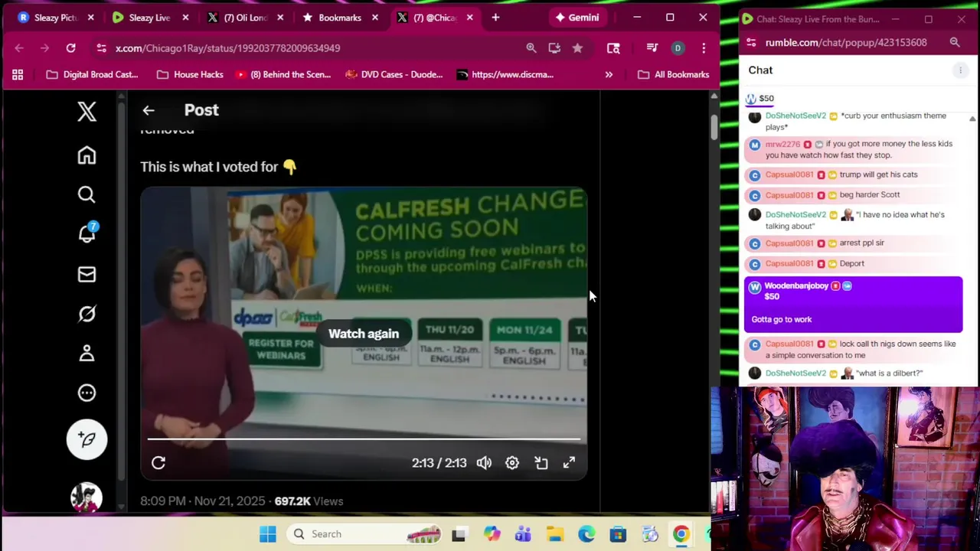
Task: Go back with the Post arrow
Action: point(149,110)
